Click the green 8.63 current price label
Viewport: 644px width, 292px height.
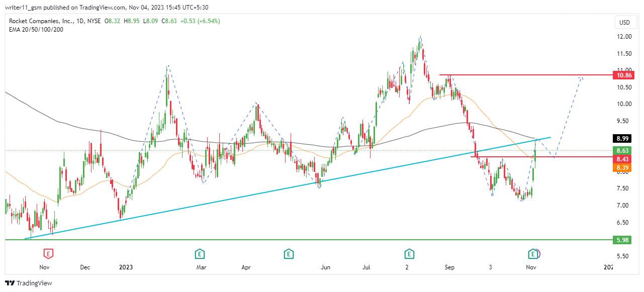[x=623, y=150]
